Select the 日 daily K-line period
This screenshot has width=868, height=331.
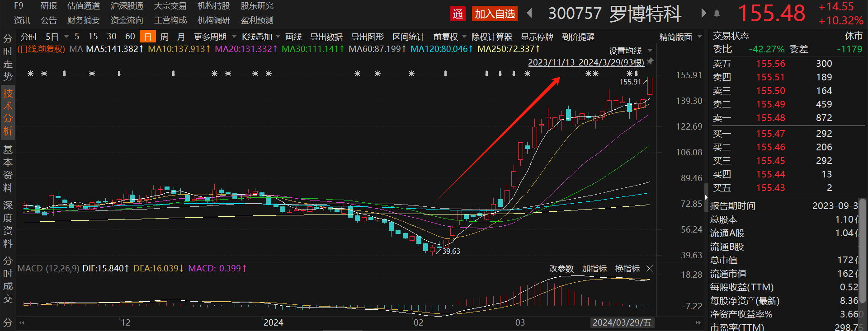(x=148, y=37)
